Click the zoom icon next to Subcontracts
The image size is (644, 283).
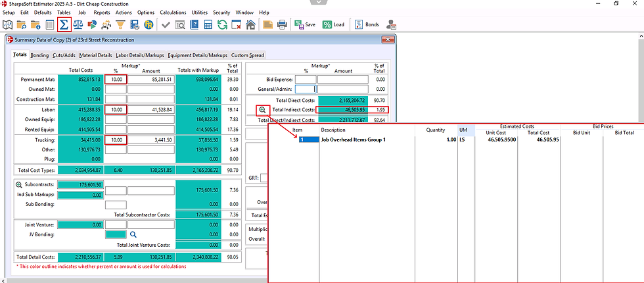click(x=18, y=185)
